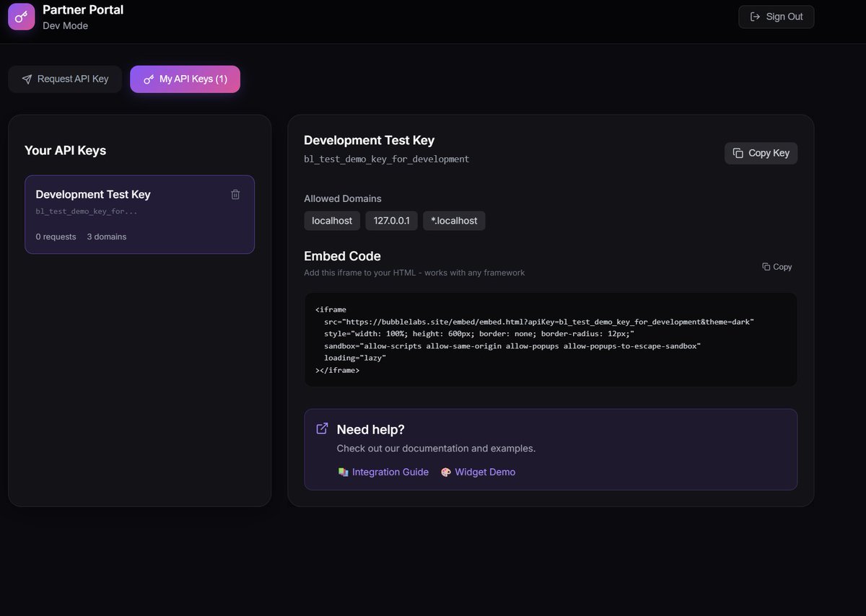The width and height of the screenshot is (866, 616).
Task: Click the external link icon beside Need help?
Action: point(323,428)
